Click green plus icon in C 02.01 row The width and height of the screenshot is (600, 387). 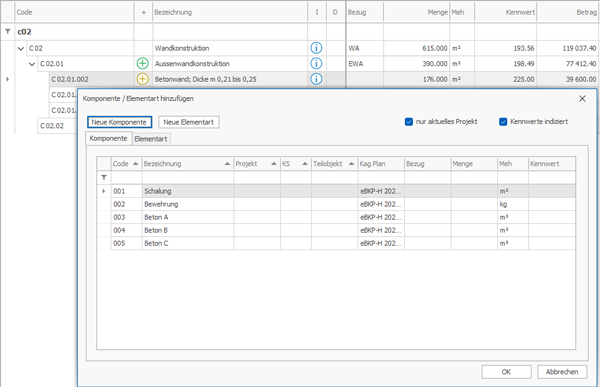(143, 64)
